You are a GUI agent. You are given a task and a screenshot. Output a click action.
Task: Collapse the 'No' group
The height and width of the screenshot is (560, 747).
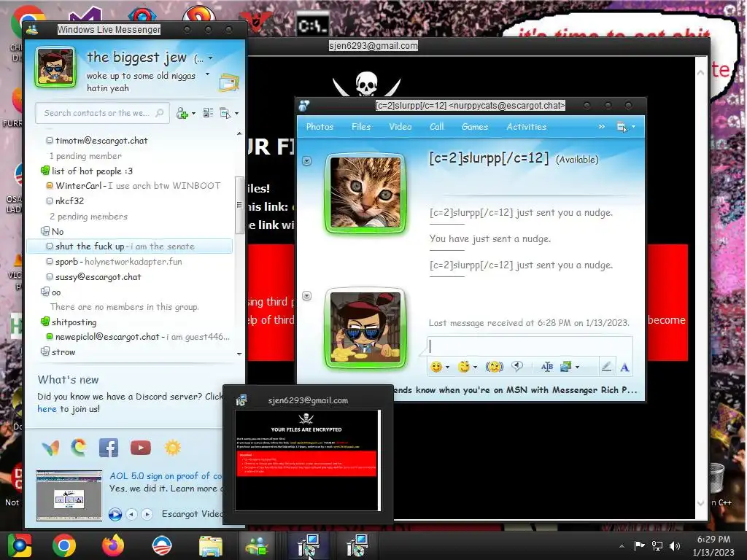(44, 231)
